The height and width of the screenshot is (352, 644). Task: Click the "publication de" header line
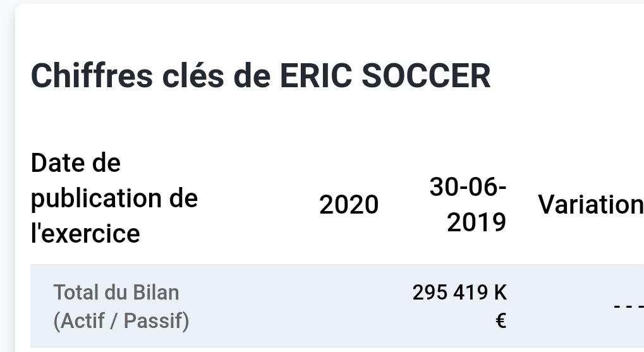pyautogui.click(x=114, y=198)
